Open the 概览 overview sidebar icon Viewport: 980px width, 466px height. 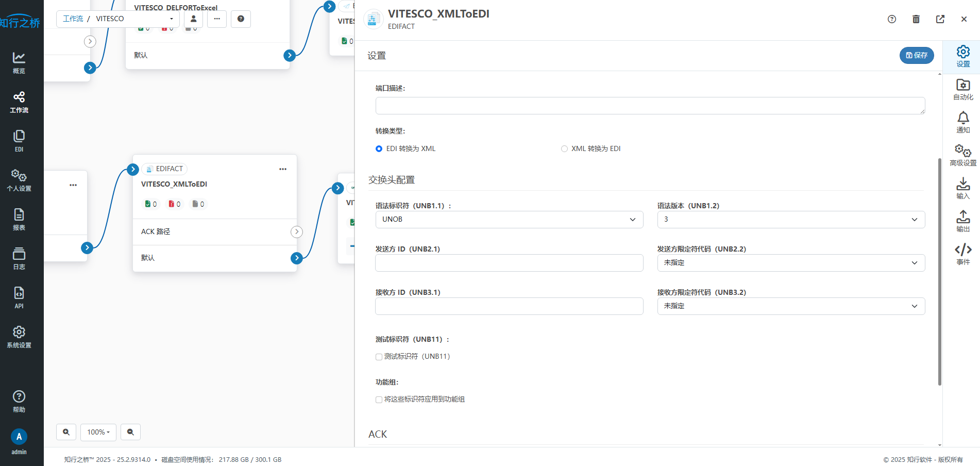tap(19, 62)
